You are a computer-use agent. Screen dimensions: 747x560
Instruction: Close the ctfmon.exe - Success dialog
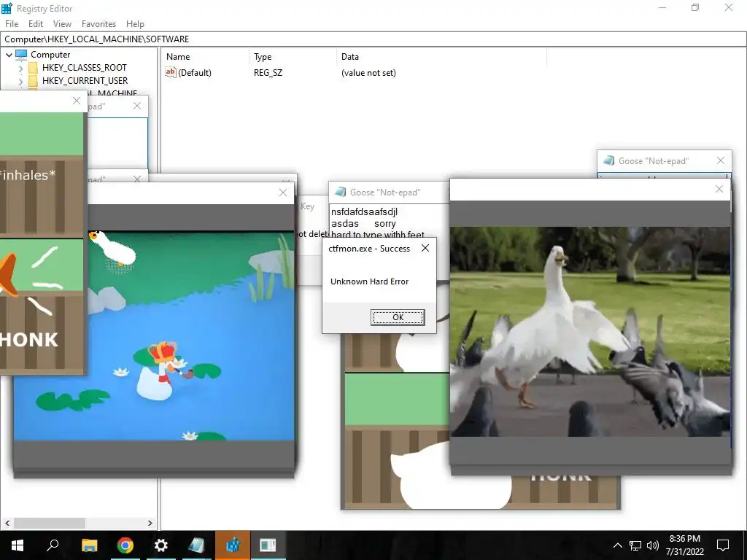[425, 248]
